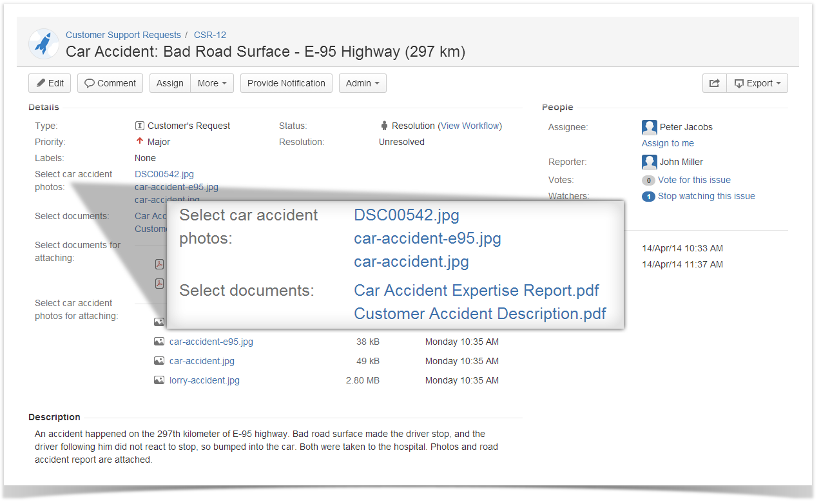Screen dimensions: 821x504
Task: Open DSC00542.jpg photo link in Details
Action: 164,174
